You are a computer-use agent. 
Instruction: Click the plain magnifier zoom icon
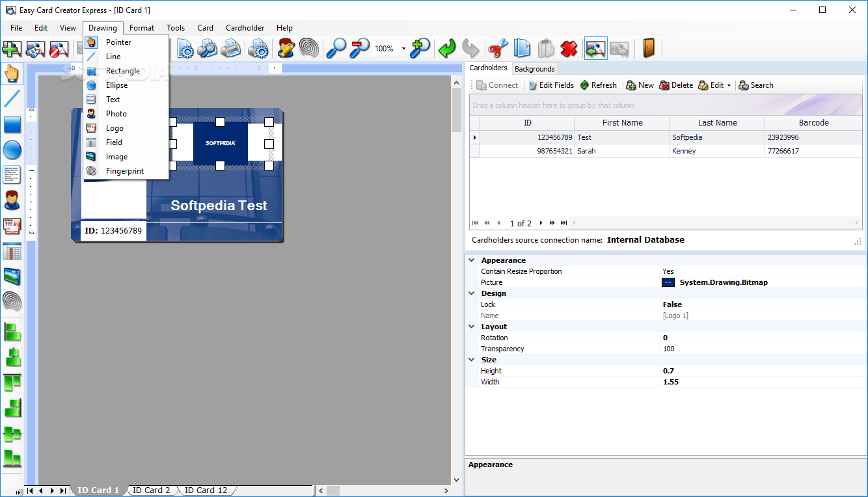336,48
